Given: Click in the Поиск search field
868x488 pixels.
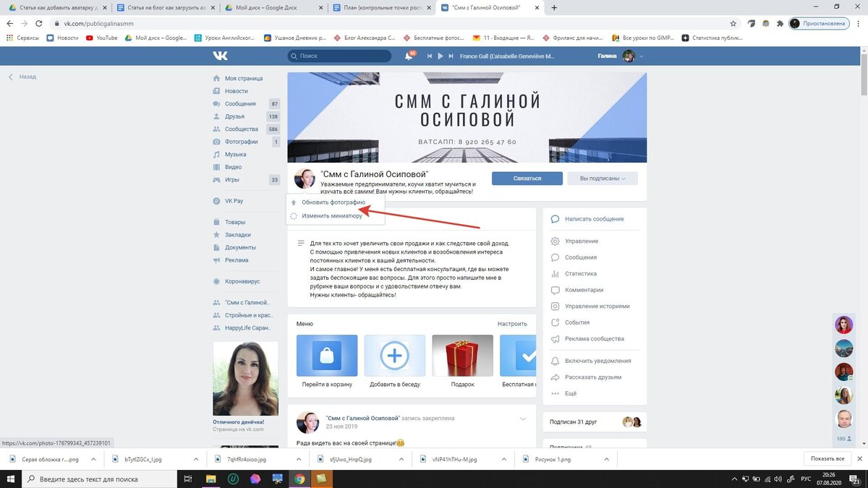Looking at the screenshot, I should 339,56.
